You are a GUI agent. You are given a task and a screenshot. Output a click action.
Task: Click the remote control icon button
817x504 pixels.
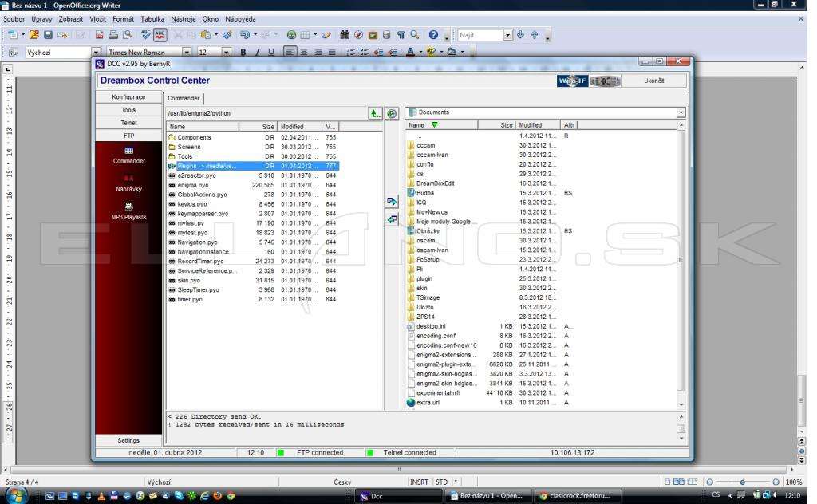[x=605, y=81]
